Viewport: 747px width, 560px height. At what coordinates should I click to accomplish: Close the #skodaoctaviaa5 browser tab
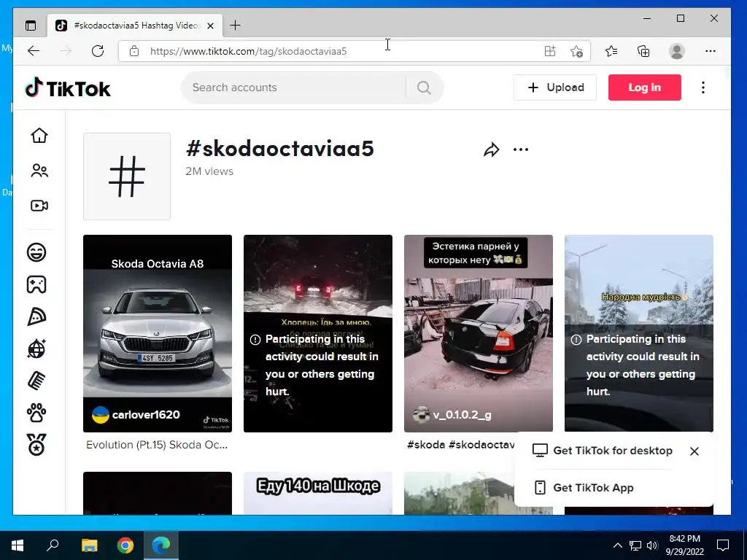pyautogui.click(x=211, y=26)
